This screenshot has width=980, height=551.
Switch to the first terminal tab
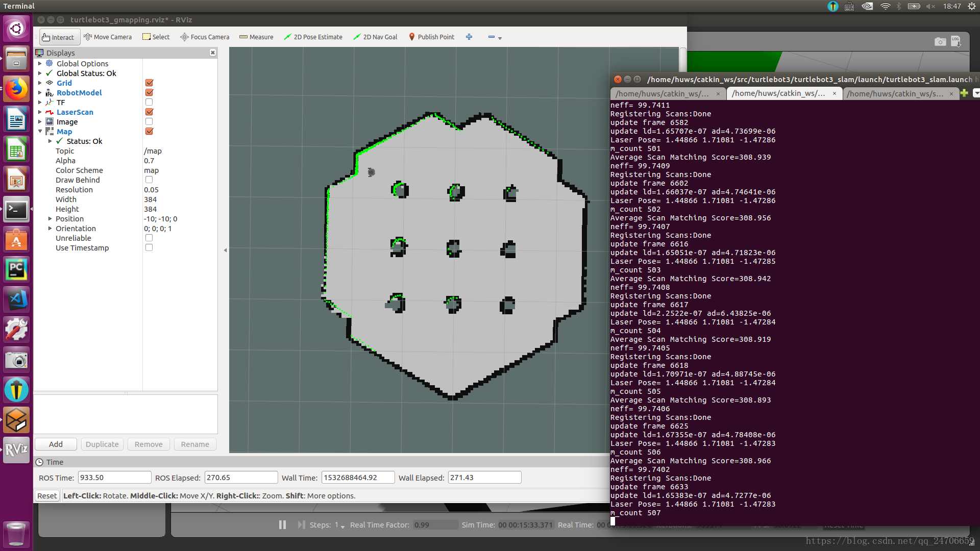pos(663,94)
